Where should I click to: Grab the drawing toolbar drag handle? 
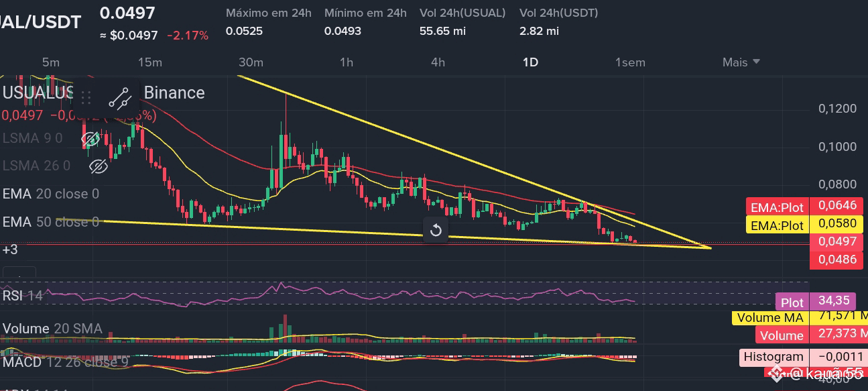(x=86, y=99)
